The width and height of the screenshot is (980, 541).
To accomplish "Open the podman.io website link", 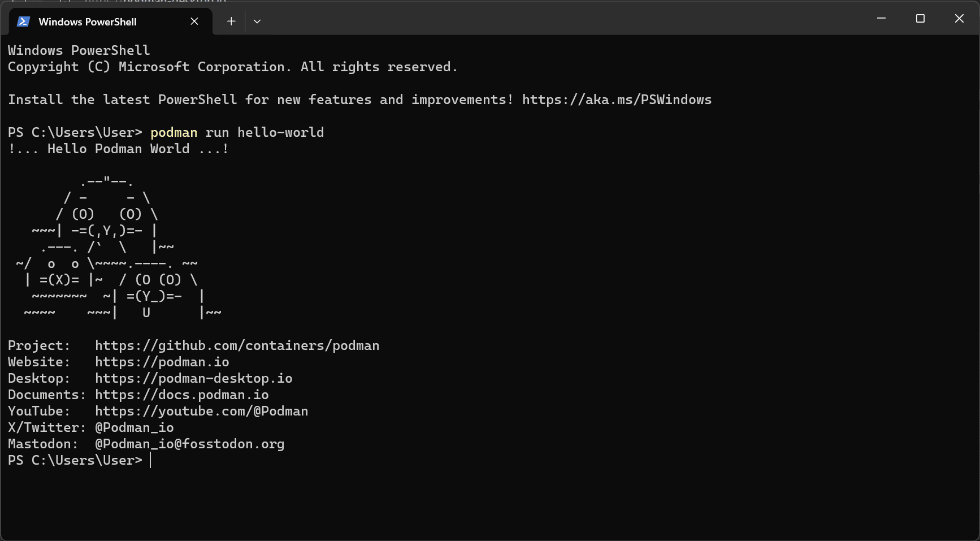I will (162, 362).
